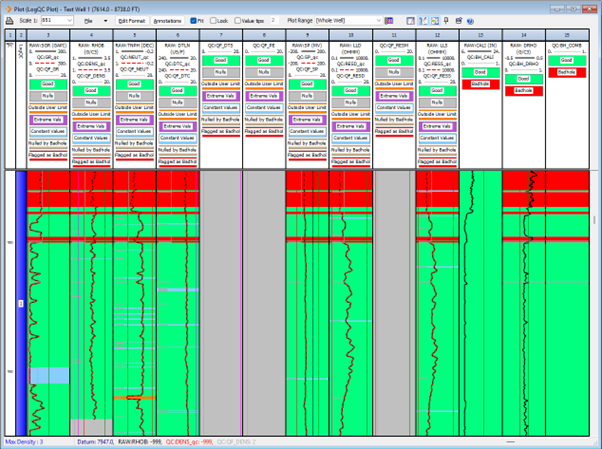This screenshot has height=449, width=602.
Task: Click the plot range zones icon
Action: pos(389,21)
